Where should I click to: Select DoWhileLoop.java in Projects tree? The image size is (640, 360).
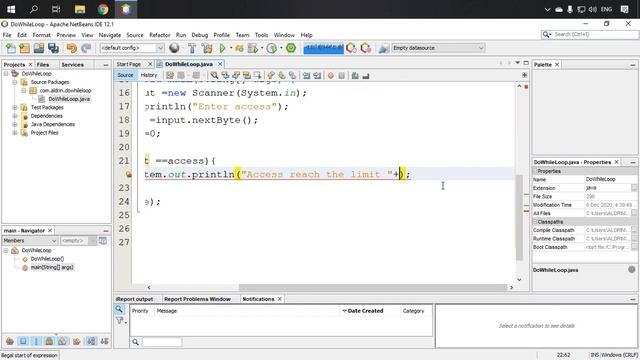[69, 99]
